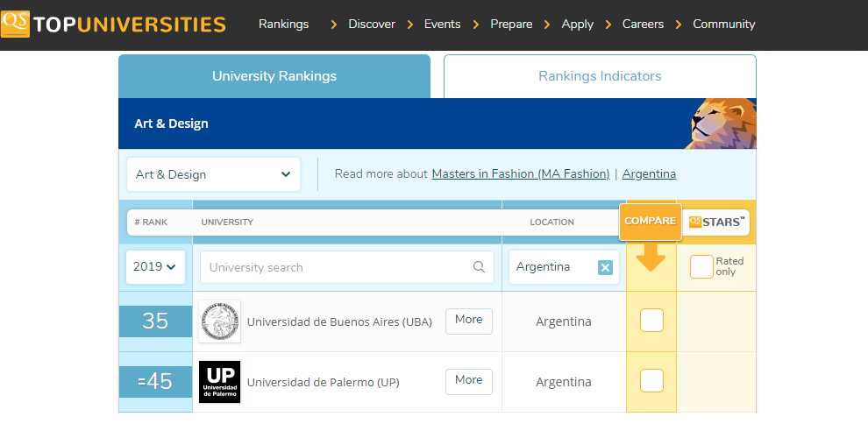The width and height of the screenshot is (868, 445).
Task: Expand the Events menu chevron
Action: [410, 25]
